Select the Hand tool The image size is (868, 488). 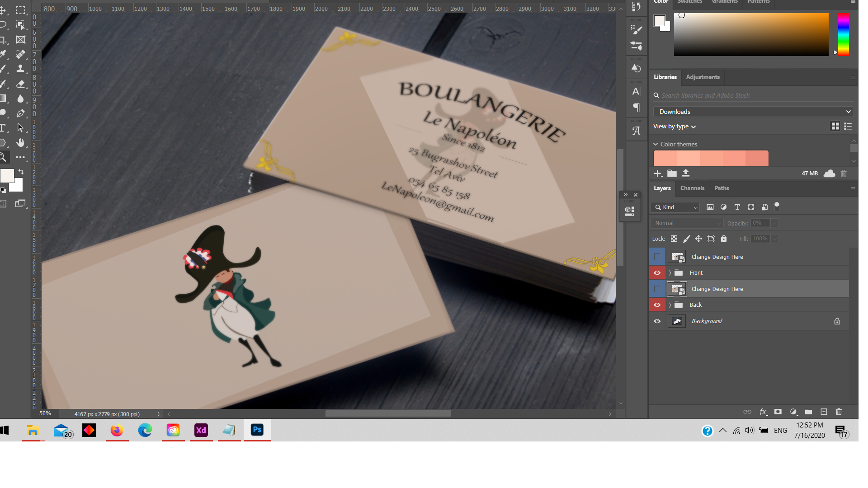21,143
